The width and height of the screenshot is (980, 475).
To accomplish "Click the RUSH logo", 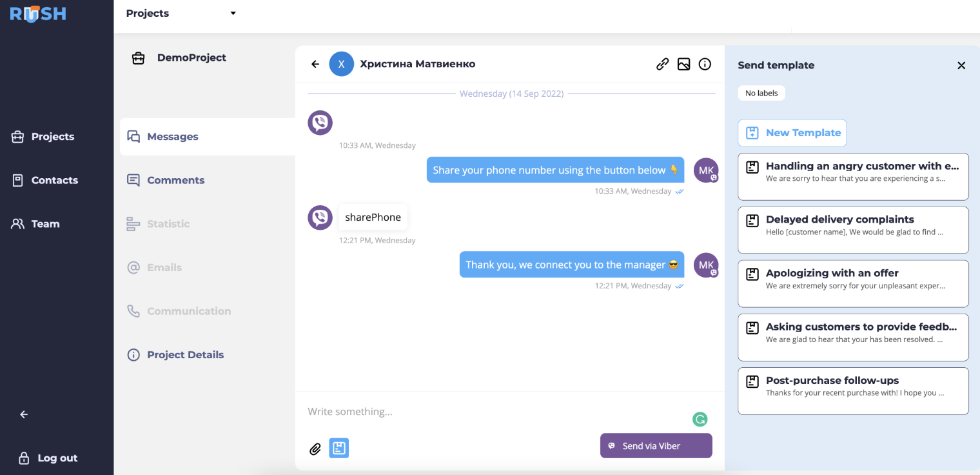I will tap(38, 14).
